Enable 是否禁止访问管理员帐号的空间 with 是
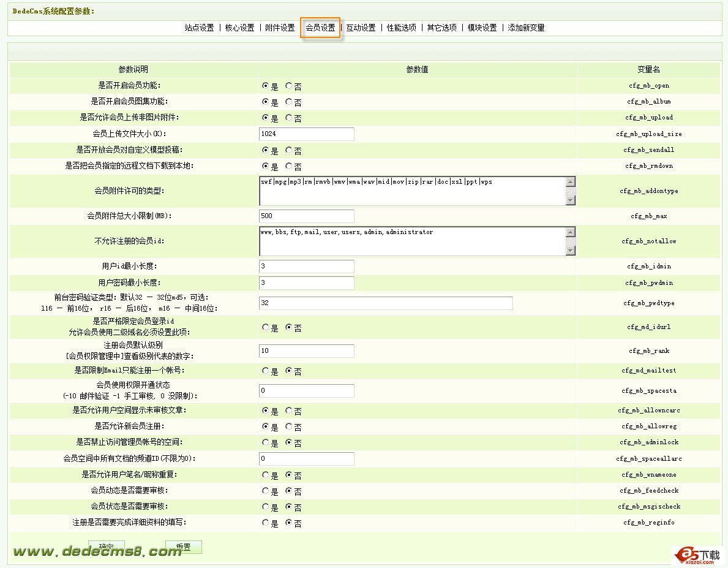The image size is (728, 568). coord(266,442)
